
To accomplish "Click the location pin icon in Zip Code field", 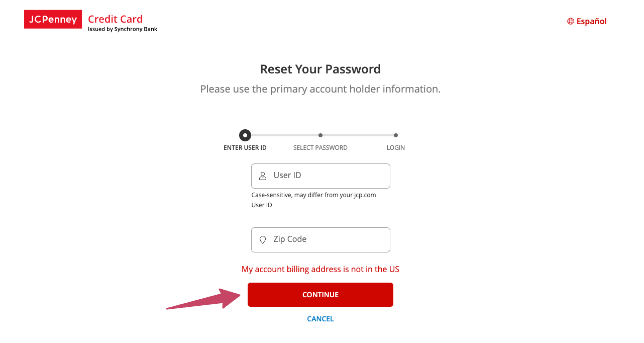I will (x=263, y=239).
